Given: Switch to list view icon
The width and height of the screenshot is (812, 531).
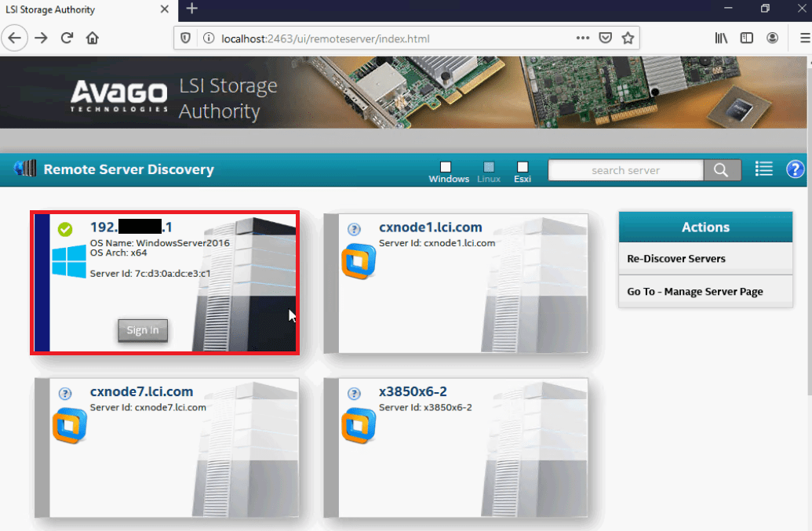Looking at the screenshot, I should pyautogui.click(x=764, y=169).
